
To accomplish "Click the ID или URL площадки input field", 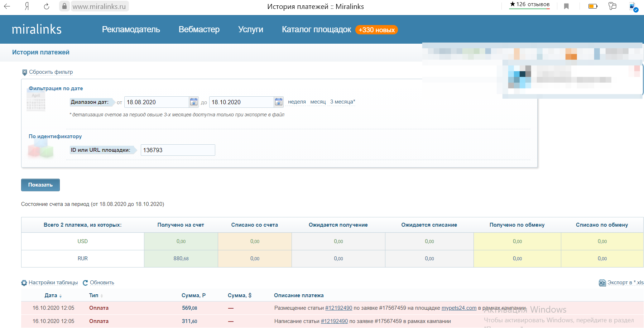I will (x=178, y=150).
